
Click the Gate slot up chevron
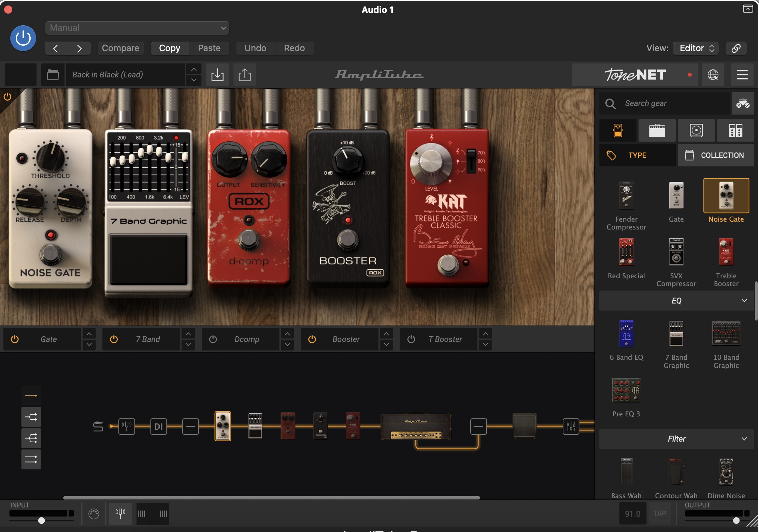click(89, 334)
